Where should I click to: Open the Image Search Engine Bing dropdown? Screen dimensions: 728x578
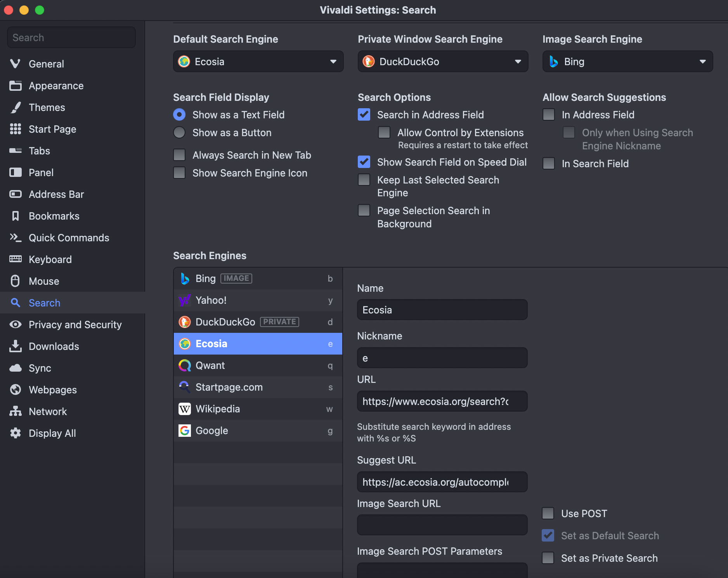[x=627, y=62]
